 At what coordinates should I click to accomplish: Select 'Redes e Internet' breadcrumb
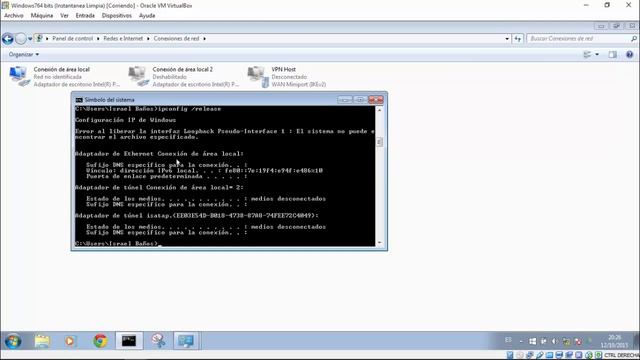[123, 38]
